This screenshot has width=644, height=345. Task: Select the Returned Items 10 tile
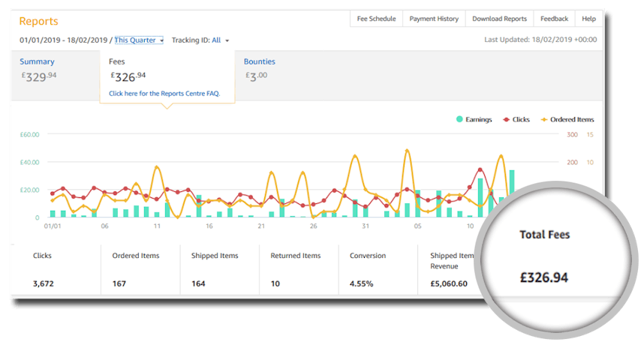[x=298, y=269]
